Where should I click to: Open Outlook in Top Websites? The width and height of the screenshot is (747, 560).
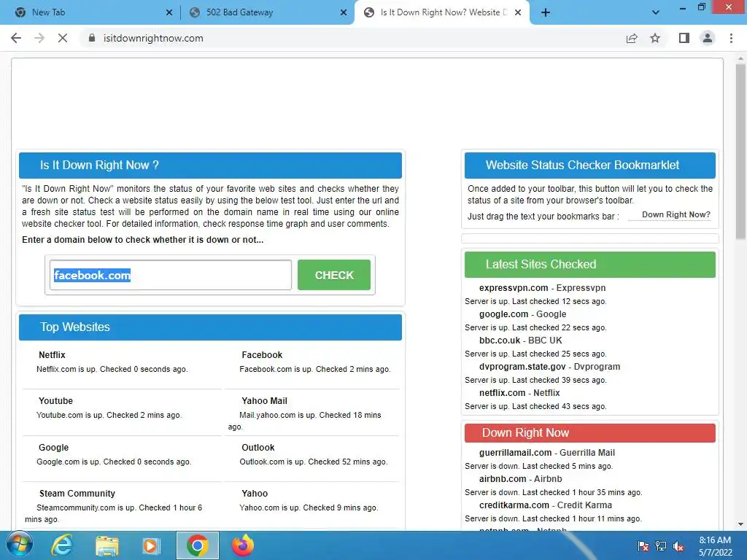click(x=258, y=448)
